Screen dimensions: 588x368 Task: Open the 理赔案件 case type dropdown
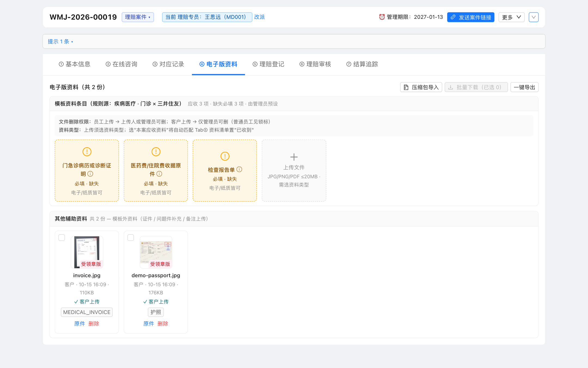[138, 17]
